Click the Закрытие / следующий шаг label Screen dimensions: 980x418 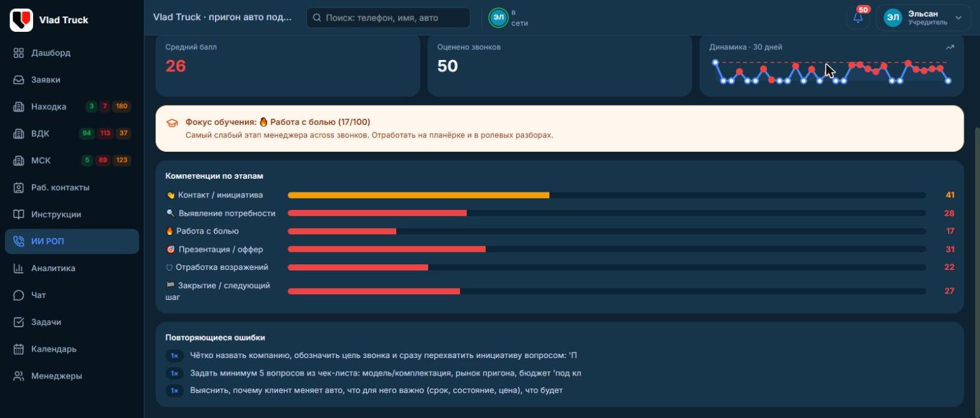click(x=218, y=291)
